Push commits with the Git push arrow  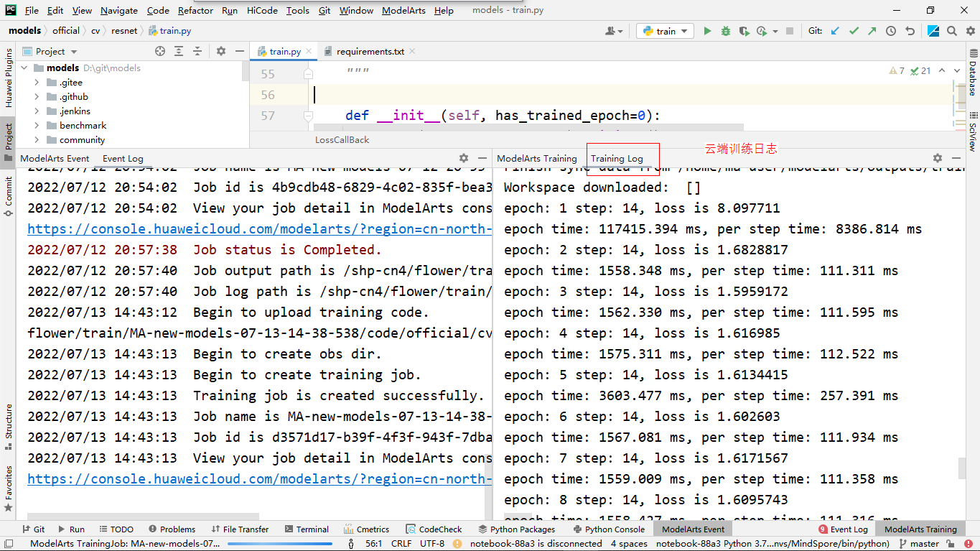pos(872,31)
